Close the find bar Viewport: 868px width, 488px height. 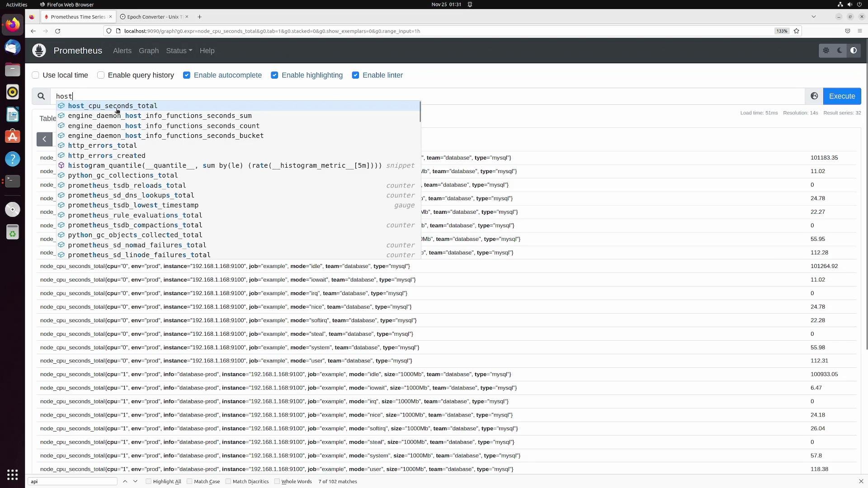tap(861, 481)
